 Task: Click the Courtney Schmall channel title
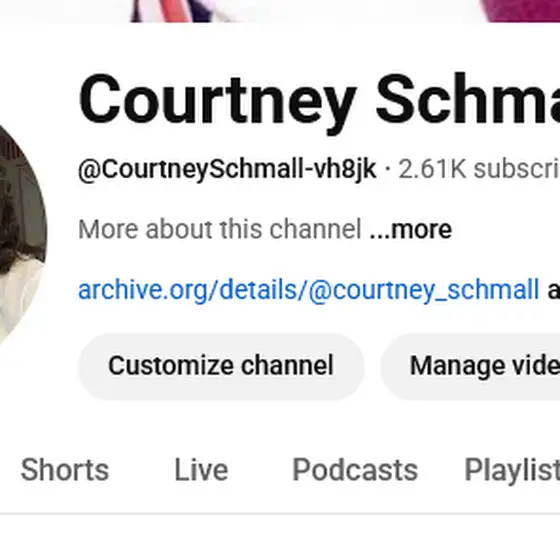(x=319, y=100)
